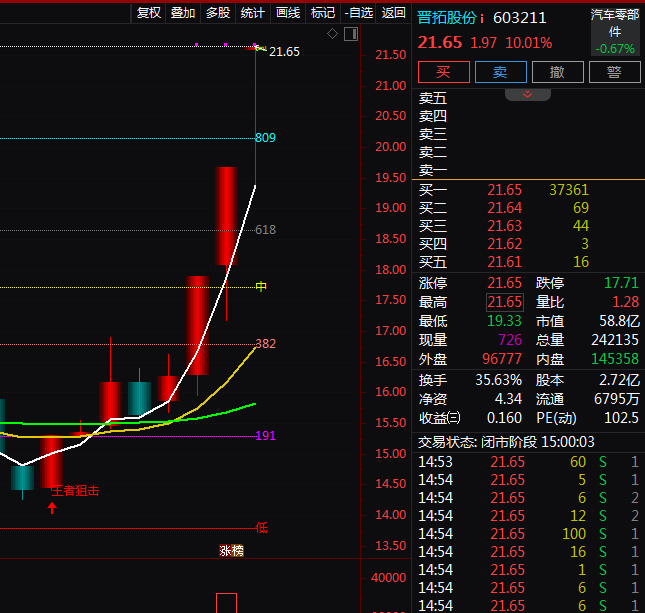The width and height of the screenshot is (645, 613).
Task: Click the red 低 low-line label
Action: [261, 527]
